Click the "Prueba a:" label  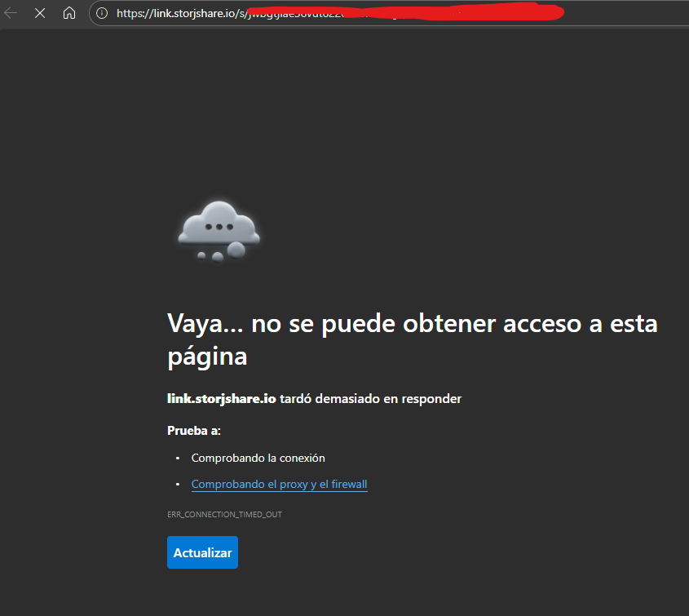coord(194,430)
